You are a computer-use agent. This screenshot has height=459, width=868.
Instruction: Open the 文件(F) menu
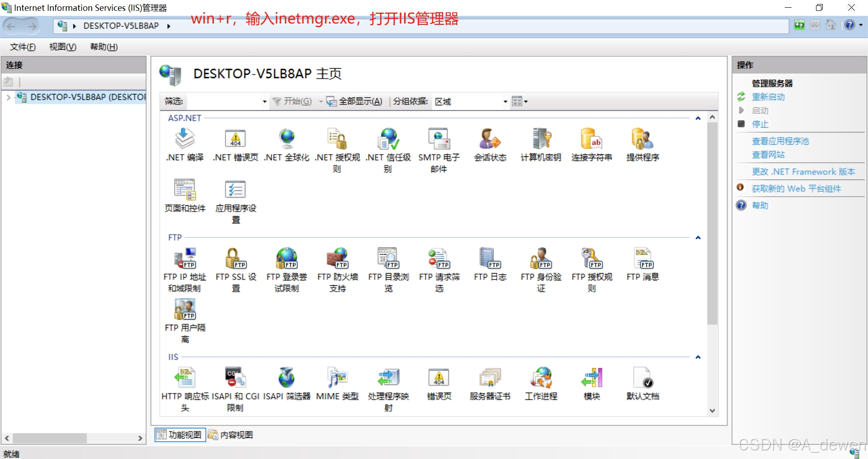coord(23,47)
